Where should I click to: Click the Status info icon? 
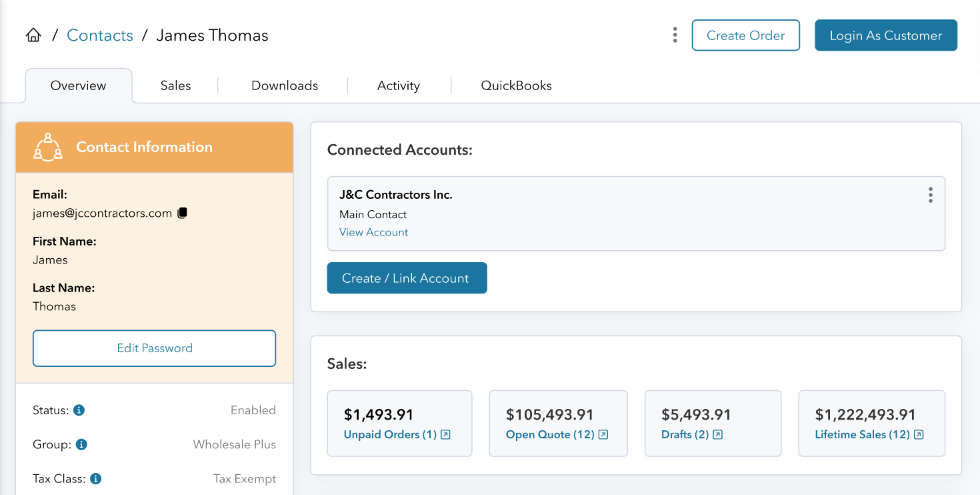tap(79, 410)
